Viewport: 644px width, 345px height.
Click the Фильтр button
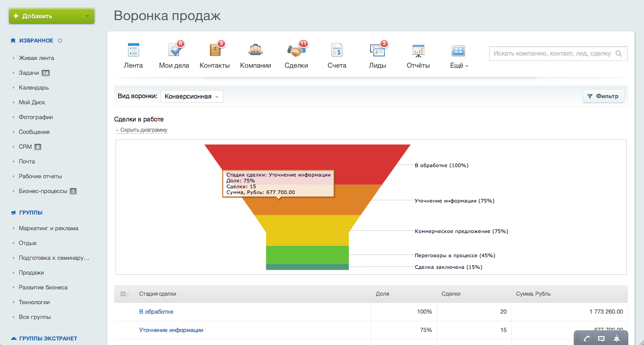pyautogui.click(x=603, y=96)
